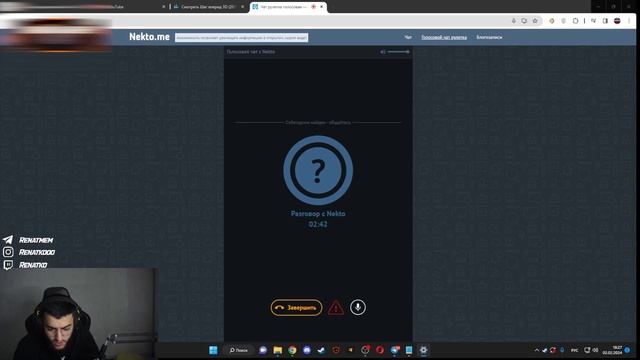Close the active Nekto browser tab
The height and width of the screenshot is (360, 640).
click(x=322, y=7)
